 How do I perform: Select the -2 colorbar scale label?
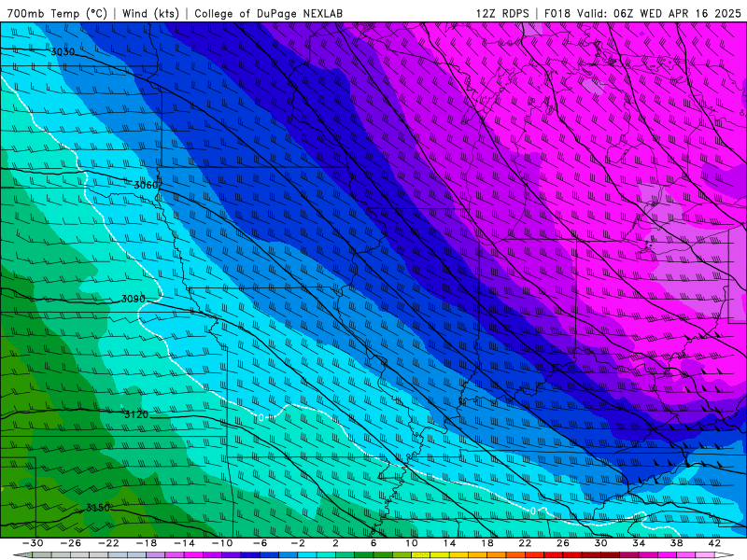[x=298, y=543]
